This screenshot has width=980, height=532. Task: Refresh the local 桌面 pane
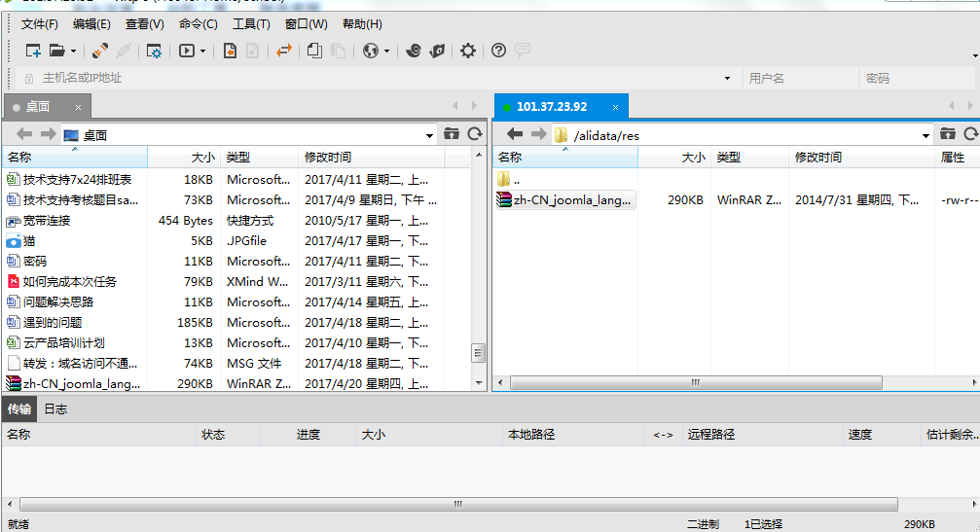click(475, 133)
